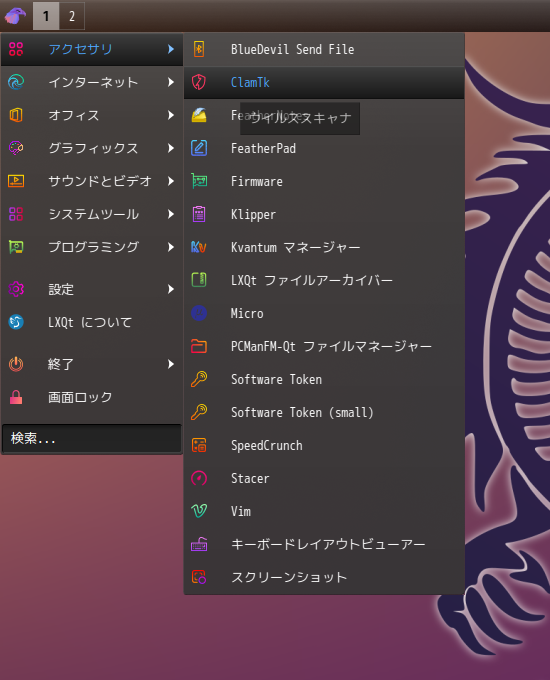Click the Firmware text label
The width and height of the screenshot is (550, 680).
pyautogui.click(x=257, y=181)
